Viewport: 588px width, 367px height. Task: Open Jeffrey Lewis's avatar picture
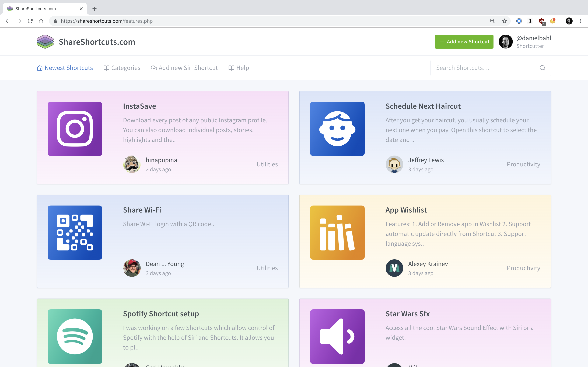(394, 164)
